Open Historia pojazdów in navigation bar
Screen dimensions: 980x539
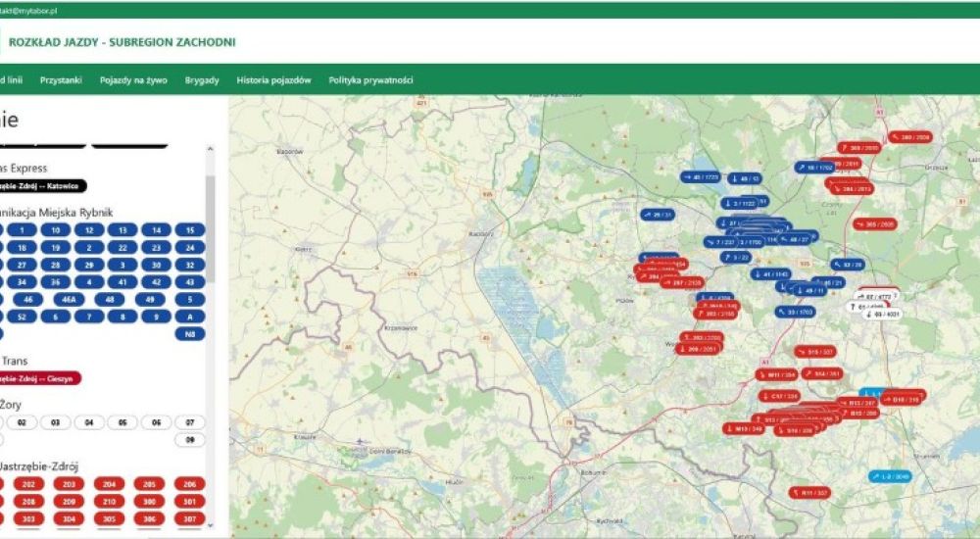tap(273, 80)
